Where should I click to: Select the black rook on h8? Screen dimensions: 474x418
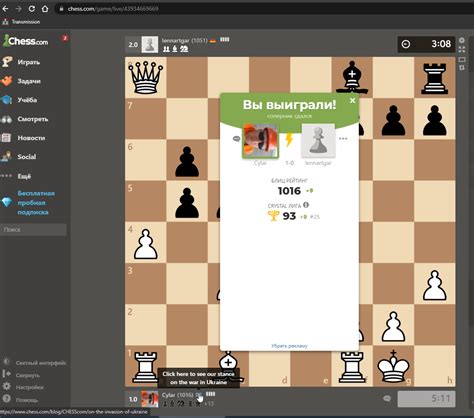pyautogui.click(x=435, y=78)
